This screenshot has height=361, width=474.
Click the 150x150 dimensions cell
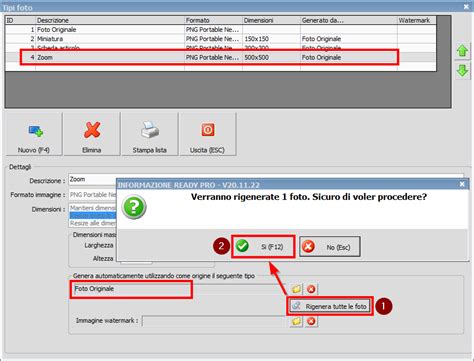(x=271, y=39)
